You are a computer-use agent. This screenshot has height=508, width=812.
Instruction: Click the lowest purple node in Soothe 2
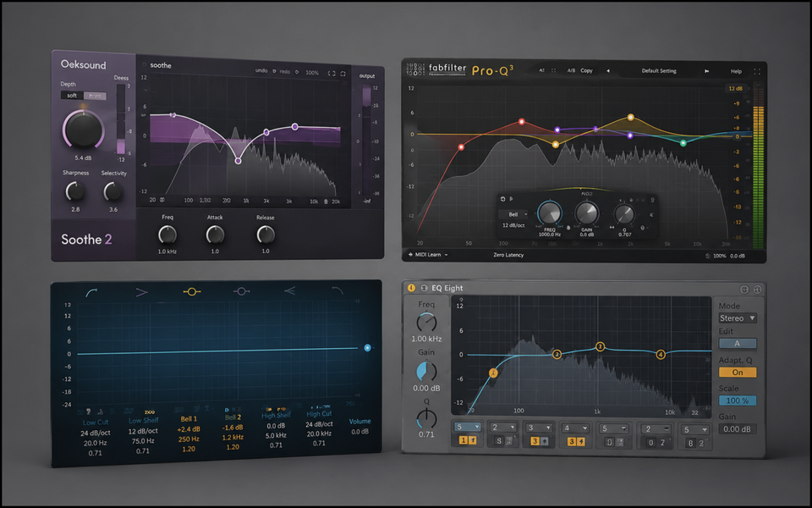(238, 161)
